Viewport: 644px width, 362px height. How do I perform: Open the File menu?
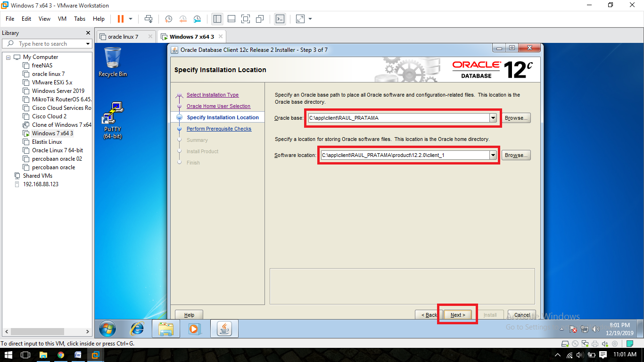click(10, 19)
